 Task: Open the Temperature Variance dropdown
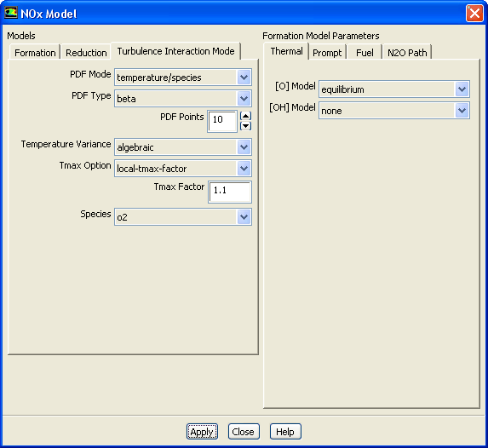244,147
